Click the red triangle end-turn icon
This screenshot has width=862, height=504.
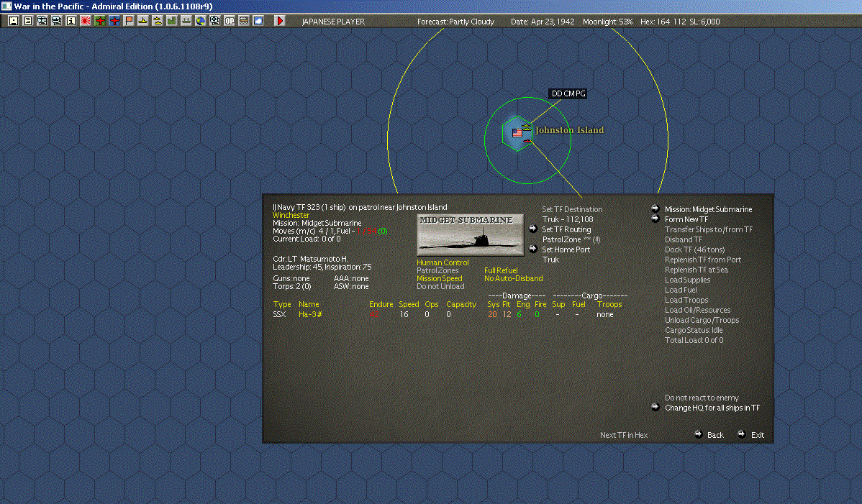tap(280, 21)
